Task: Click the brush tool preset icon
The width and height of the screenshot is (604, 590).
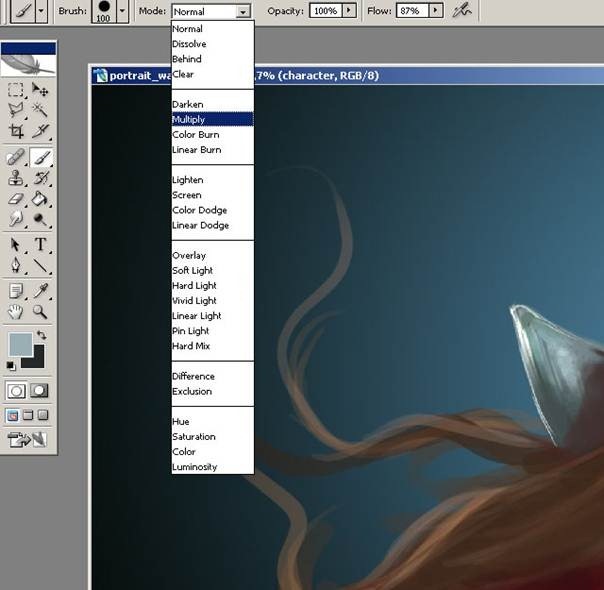Action: pyautogui.click(x=23, y=11)
